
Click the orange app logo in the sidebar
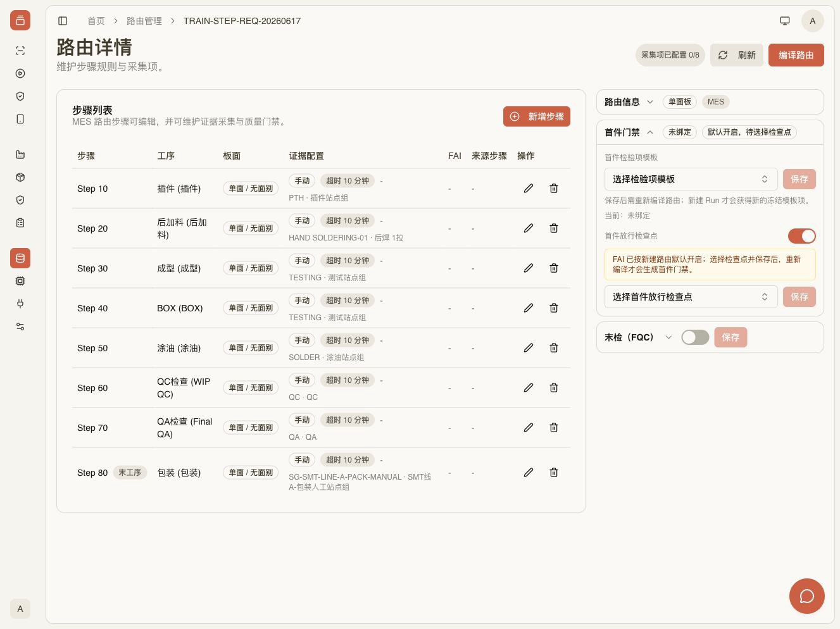point(20,20)
